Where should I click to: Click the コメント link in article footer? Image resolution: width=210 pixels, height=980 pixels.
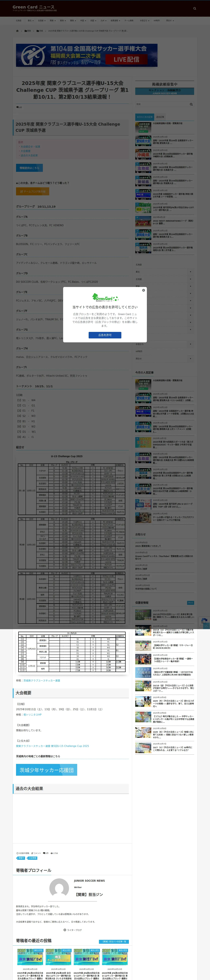36,853
